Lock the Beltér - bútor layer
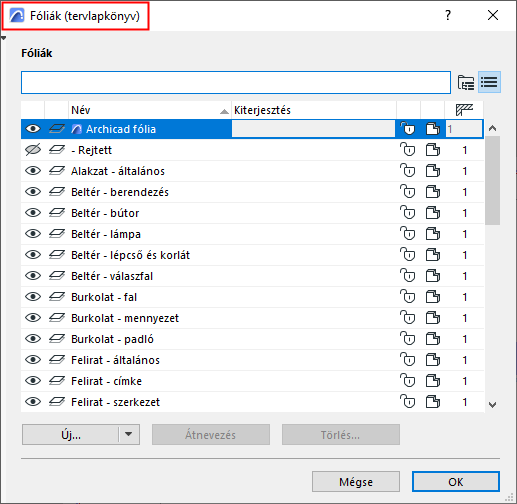Image resolution: width=517 pixels, height=504 pixels. 408,213
